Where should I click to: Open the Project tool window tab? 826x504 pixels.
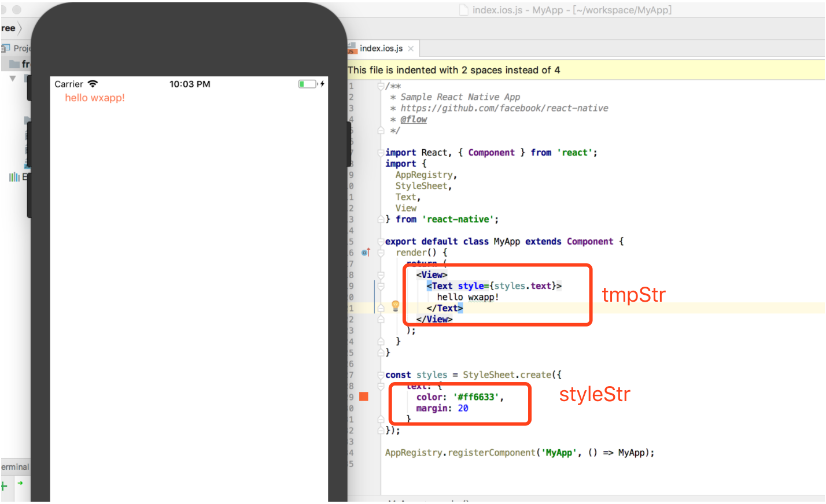click(16, 48)
